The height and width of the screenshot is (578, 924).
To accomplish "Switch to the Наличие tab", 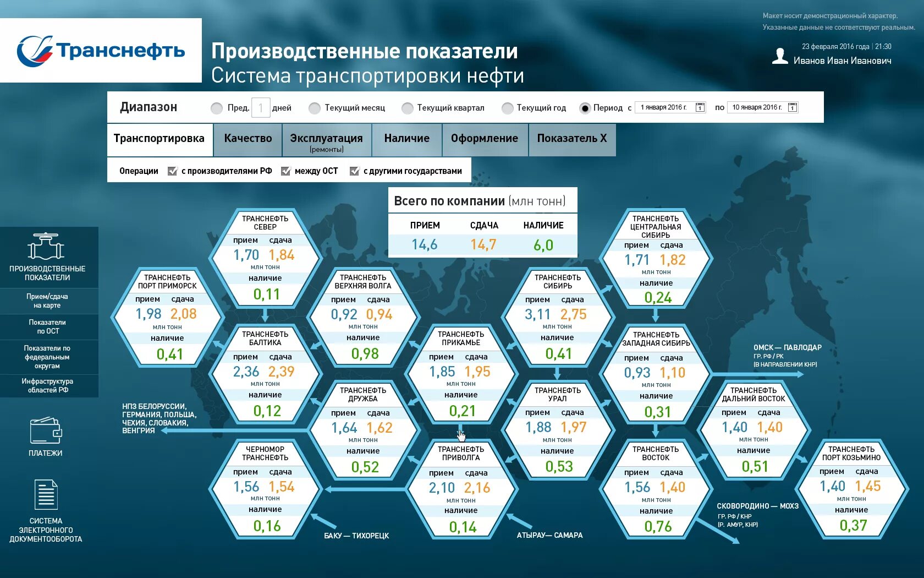I will click(407, 139).
